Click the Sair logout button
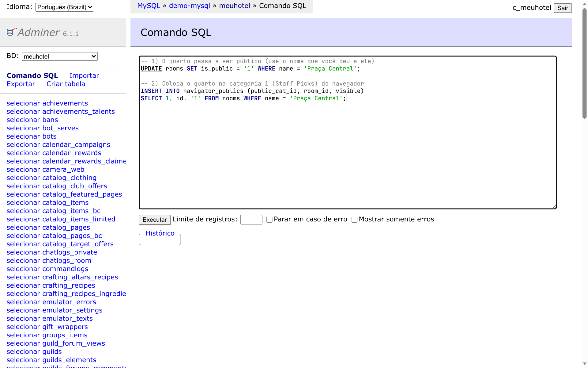The image size is (588, 368). pos(563,8)
